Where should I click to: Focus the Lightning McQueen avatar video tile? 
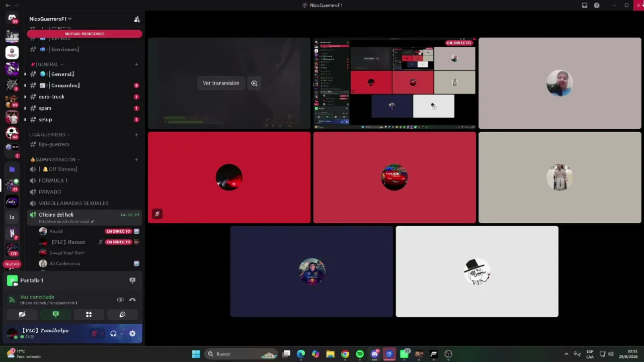[x=394, y=177]
